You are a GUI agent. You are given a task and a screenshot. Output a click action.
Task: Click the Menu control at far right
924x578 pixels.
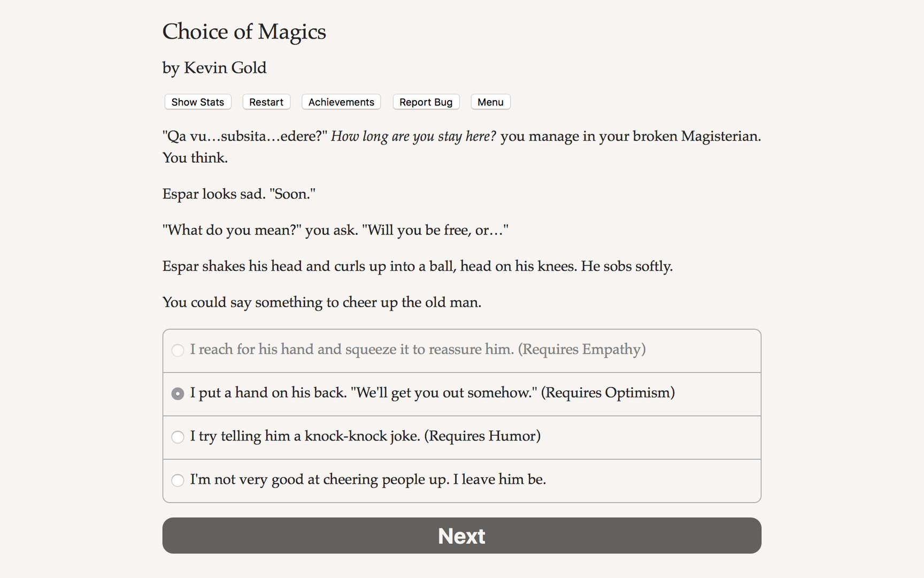(x=490, y=102)
